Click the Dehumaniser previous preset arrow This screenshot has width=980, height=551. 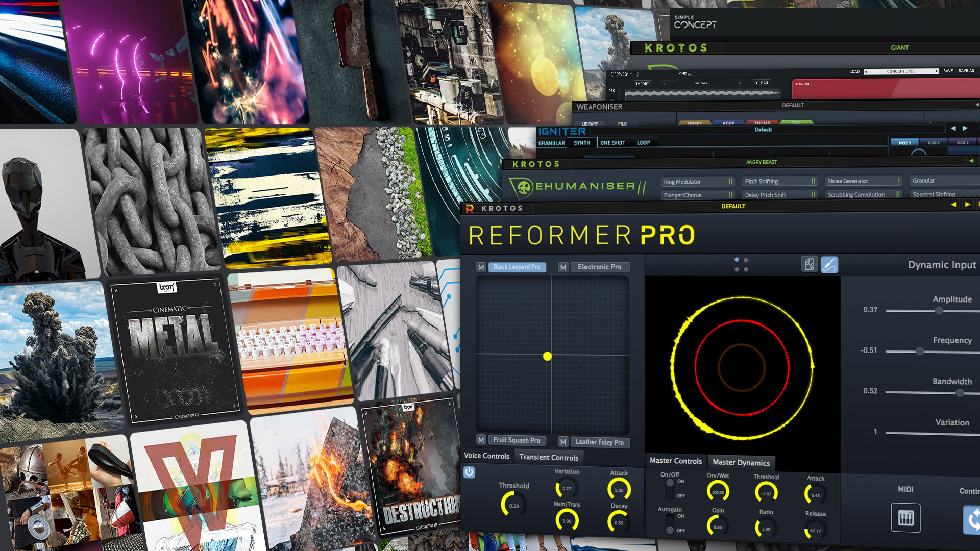pos(971,161)
